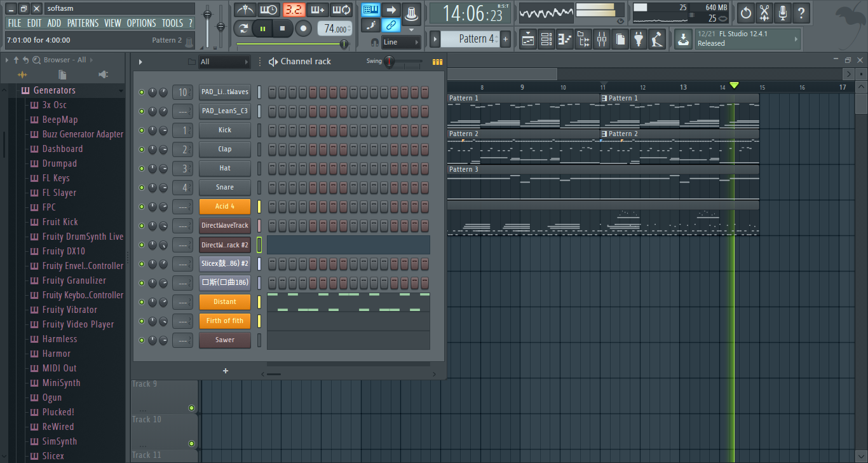Image resolution: width=868 pixels, height=463 pixels.
Task: Click the Record button
Action: [x=304, y=29]
